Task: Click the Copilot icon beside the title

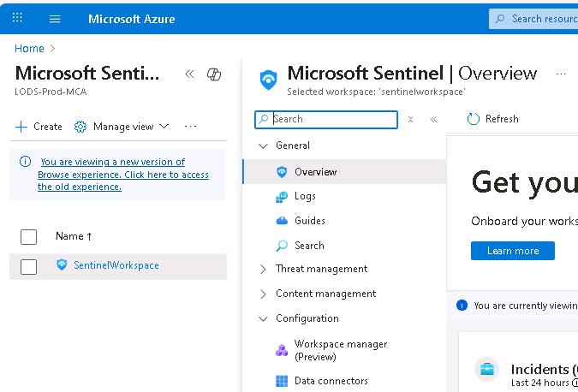Action: (214, 74)
